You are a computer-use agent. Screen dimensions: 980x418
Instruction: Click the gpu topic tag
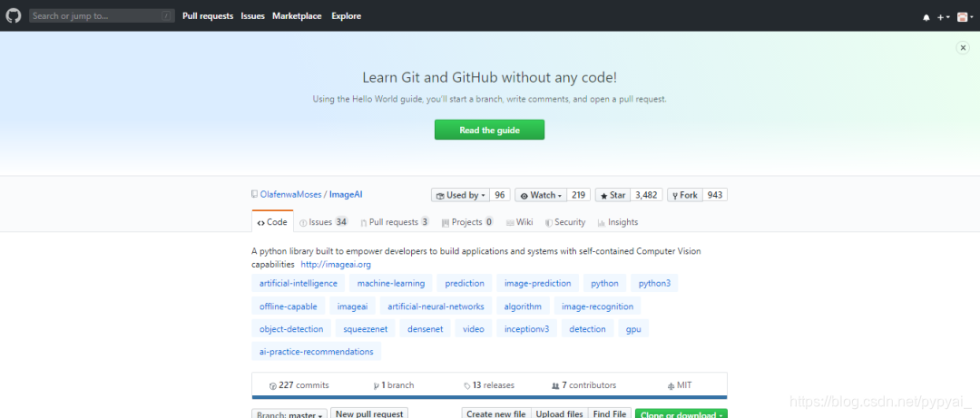(x=633, y=328)
